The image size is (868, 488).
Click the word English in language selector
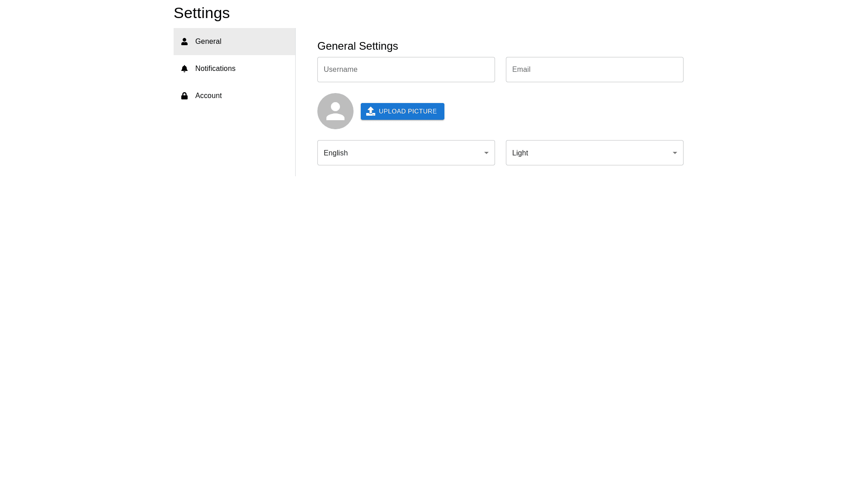[x=335, y=153]
